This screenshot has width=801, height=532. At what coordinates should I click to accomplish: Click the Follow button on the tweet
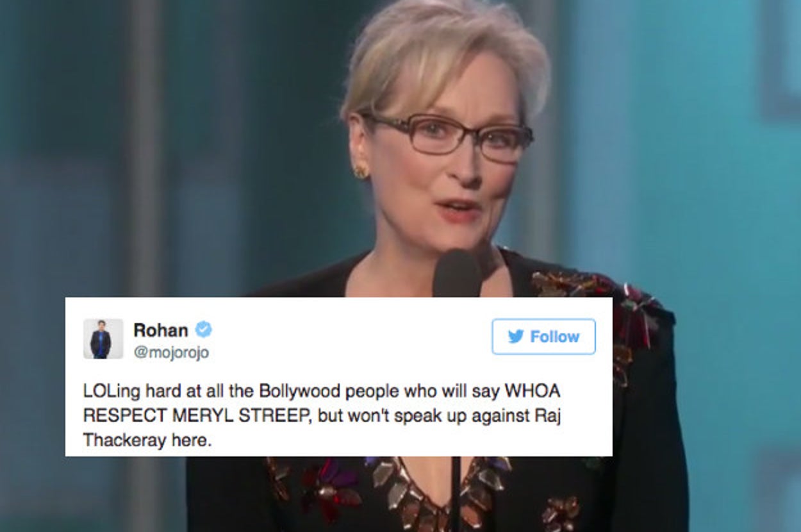(x=543, y=337)
